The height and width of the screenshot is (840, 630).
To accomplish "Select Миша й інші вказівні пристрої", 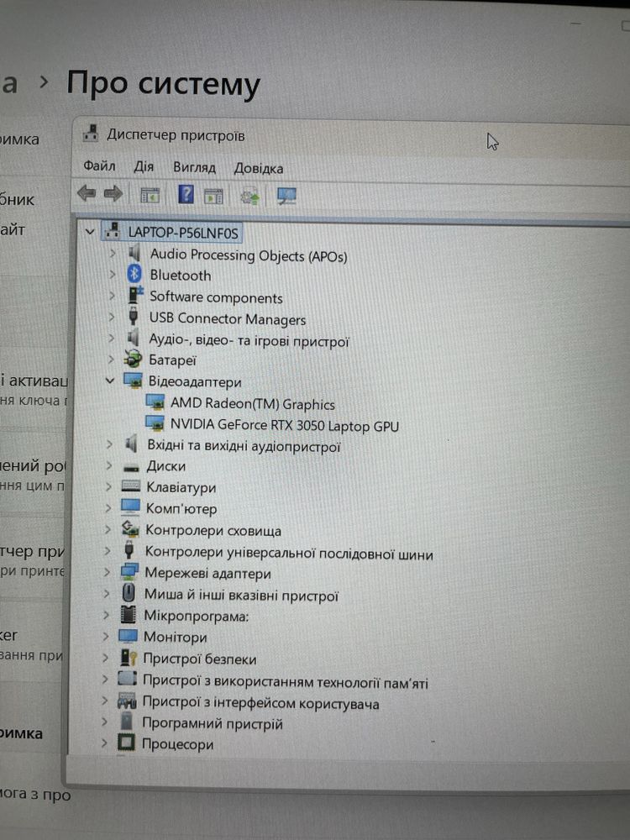I will tap(241, 596).
